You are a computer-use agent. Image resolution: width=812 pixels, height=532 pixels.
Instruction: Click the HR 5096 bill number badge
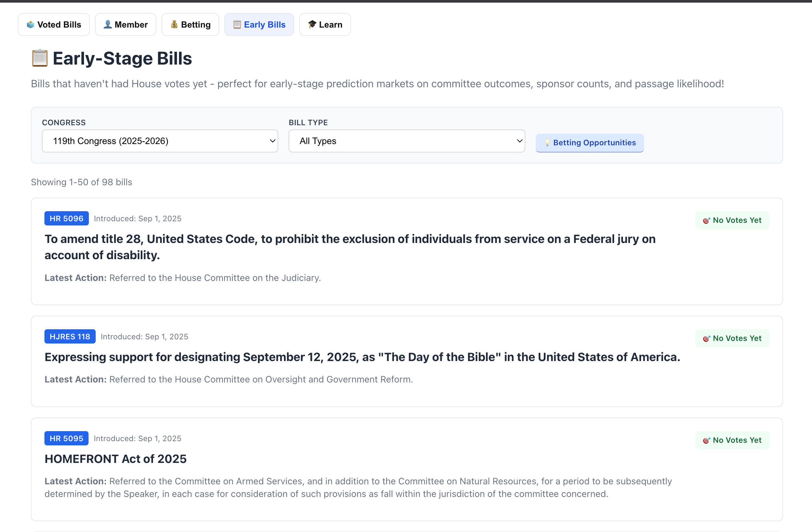(66, 218)
